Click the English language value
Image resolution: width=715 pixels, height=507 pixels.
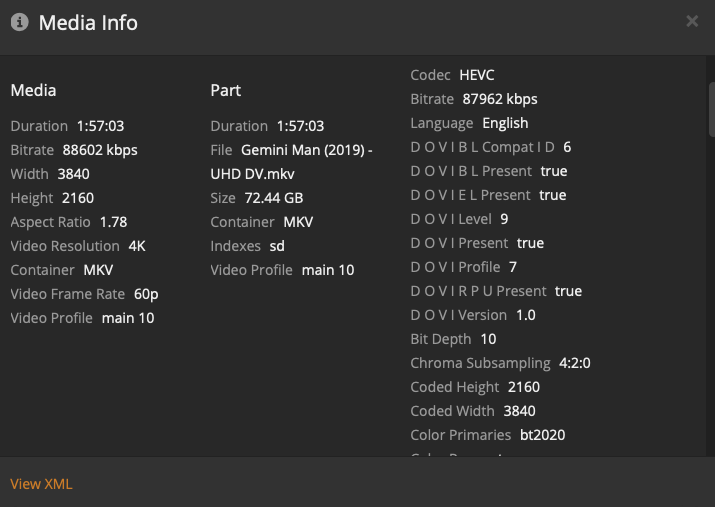click(505, 123)
